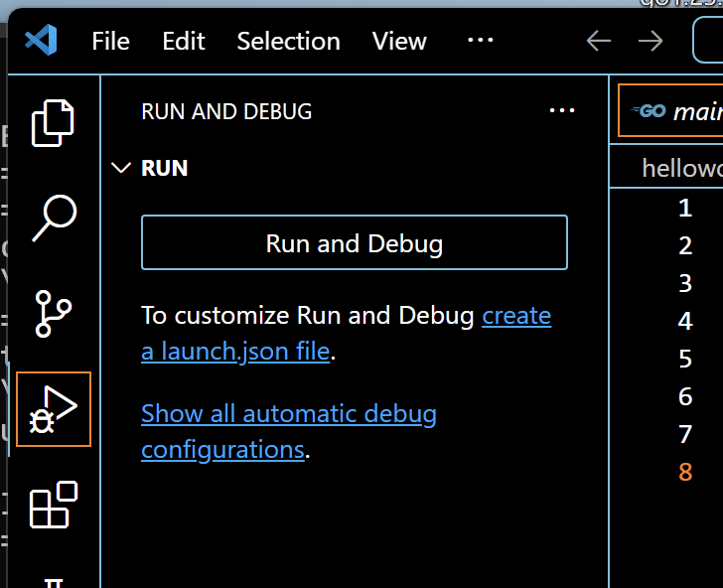Go back using the left arrow
This screenshot has height=588, width=723.
[x=599, y=41]
